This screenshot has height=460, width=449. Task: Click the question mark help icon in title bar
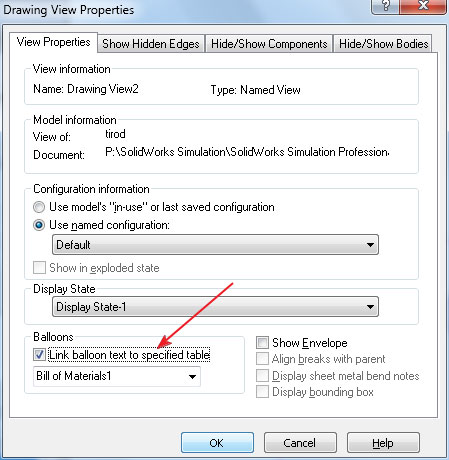[x=385, y=6]
